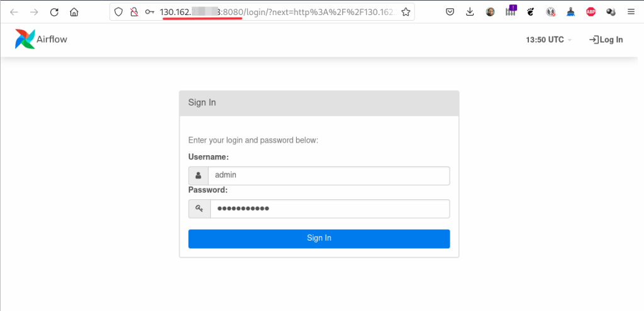The image size is (644, 311).
Task: Click the saved password key icon
Action: [x=149, y=12]
